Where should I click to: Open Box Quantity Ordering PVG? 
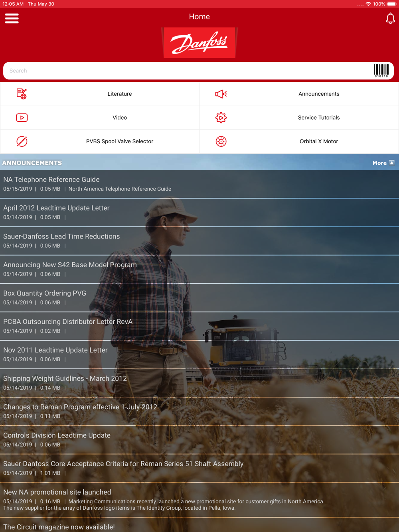[199, 298]
